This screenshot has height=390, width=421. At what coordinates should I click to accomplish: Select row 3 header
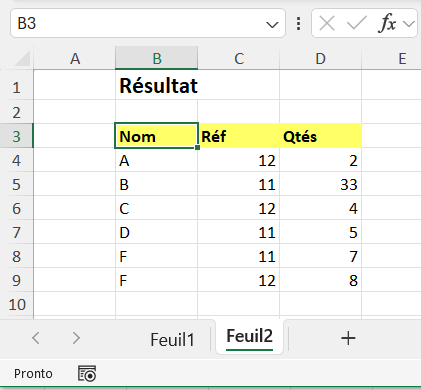pyautogui.click(x=16, y=136)
